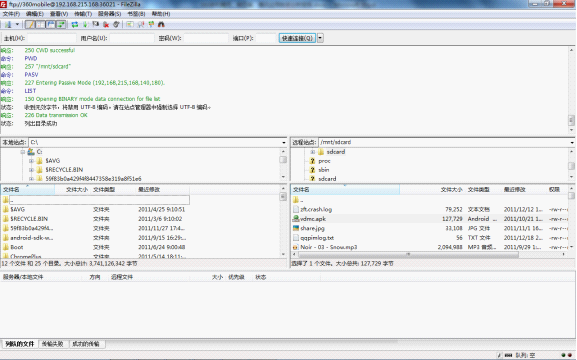The width and height of the screenshot is (577, 360).
Task: Open the 文件(F) menu
Action: click(11, 14)
